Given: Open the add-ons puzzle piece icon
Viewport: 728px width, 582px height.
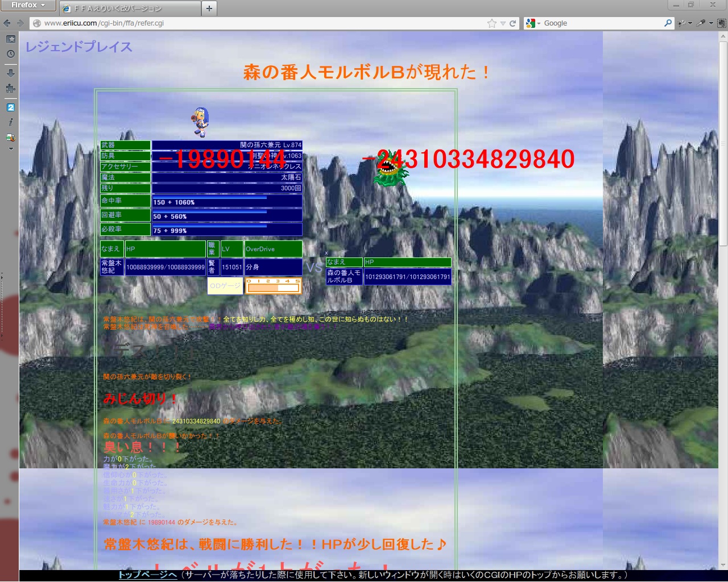Looking at the screenshot, I should click(x=10, y=88).
